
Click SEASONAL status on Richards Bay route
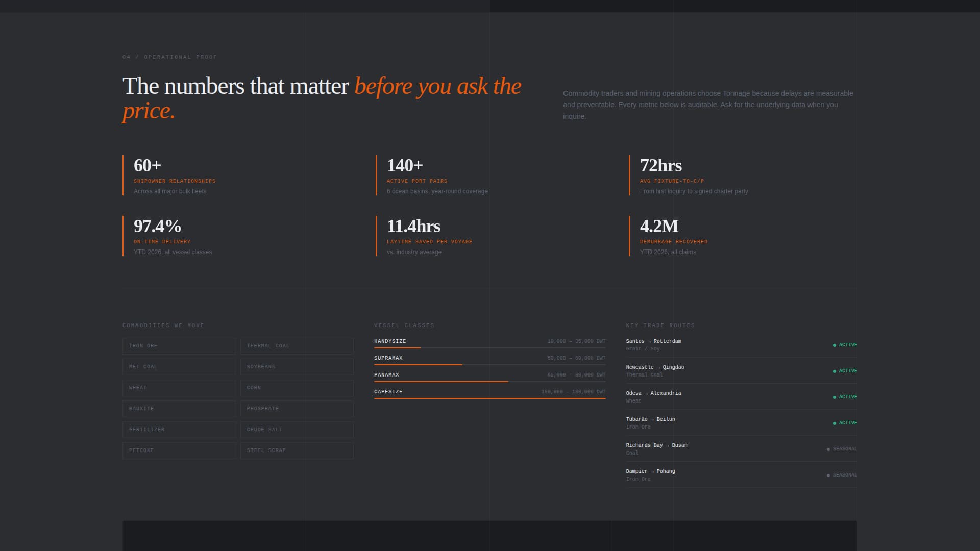[x=842, y=449]
